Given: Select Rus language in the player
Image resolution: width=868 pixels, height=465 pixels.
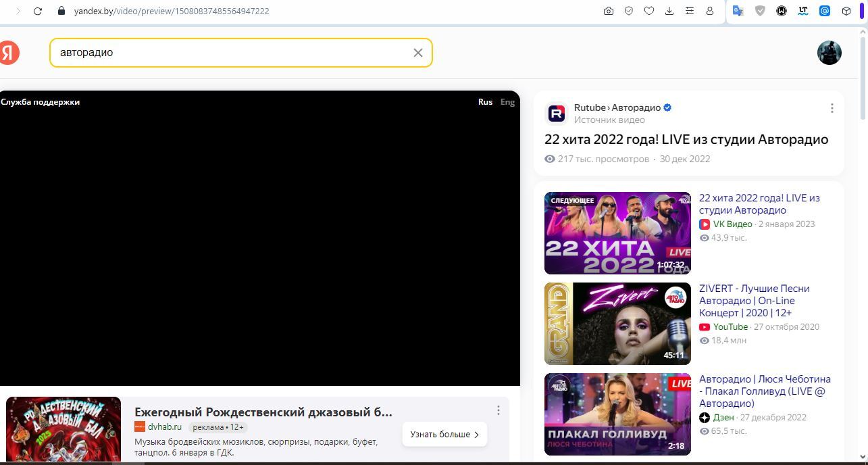Looking at the screenshot, I should point(485,102).
